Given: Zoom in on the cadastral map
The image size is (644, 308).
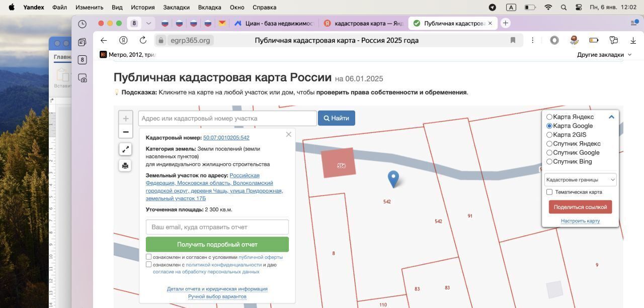Looking at the screenshot, I should [x=125, y=119].
